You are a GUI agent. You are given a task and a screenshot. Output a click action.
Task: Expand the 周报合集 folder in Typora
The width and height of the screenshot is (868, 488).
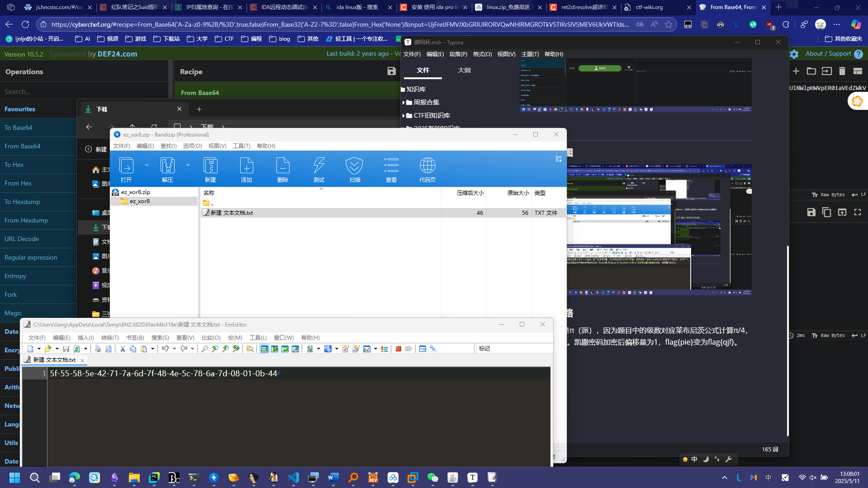(403, 103)
